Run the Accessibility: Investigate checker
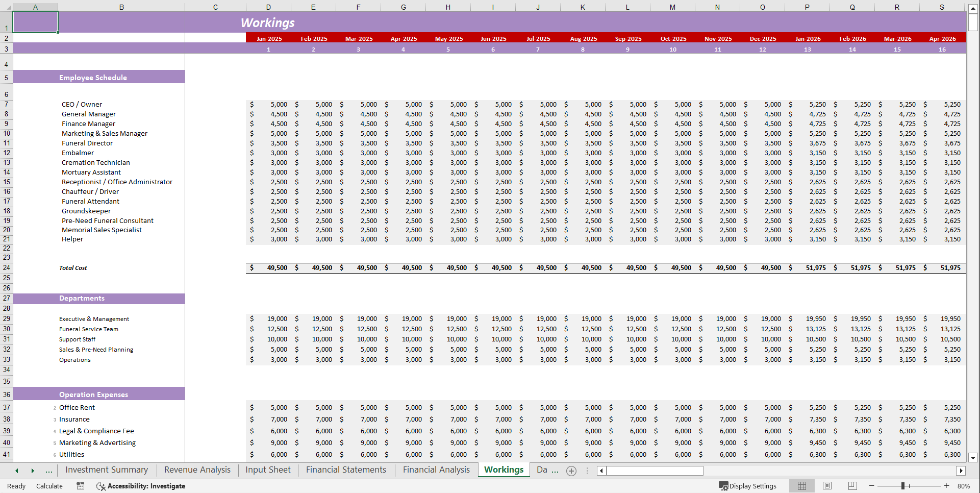This screenshot has width=980, height=493. [x=141, y=486]
